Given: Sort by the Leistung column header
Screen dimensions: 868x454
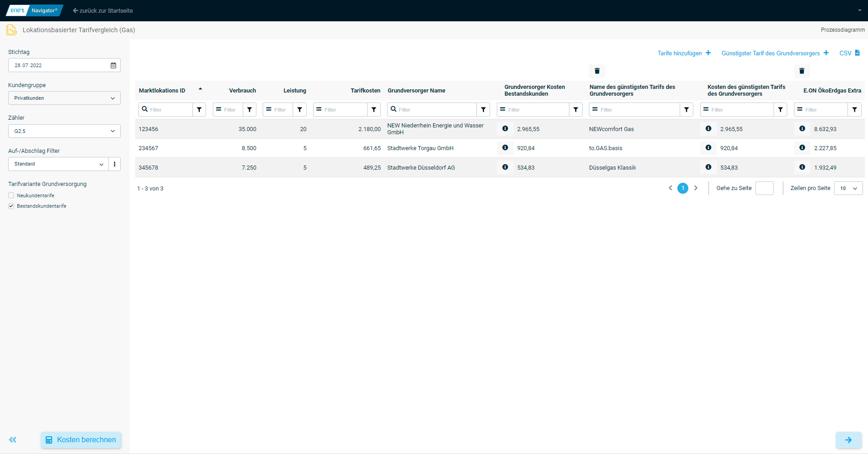Looking at the screenshot, I should [x=295, y=91].
